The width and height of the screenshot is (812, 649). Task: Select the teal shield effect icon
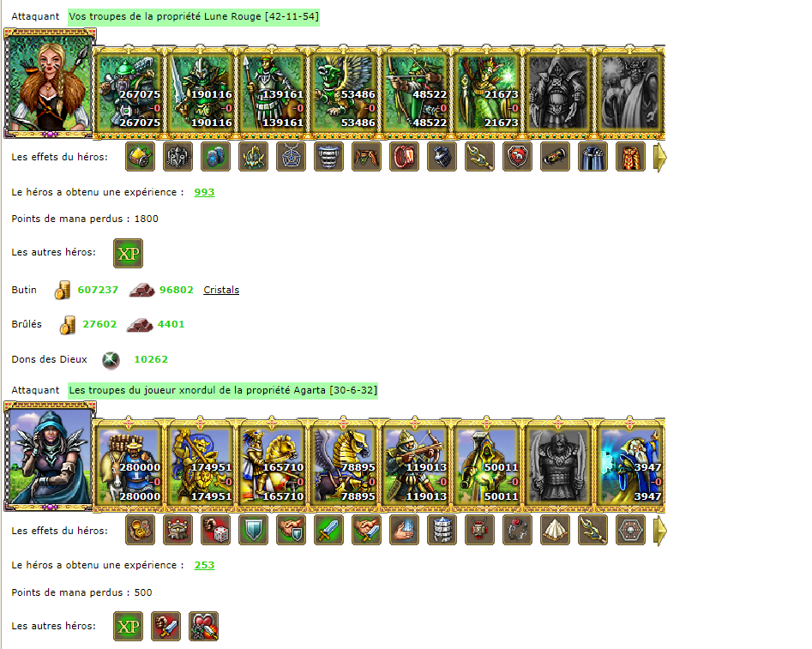(253, 531)
